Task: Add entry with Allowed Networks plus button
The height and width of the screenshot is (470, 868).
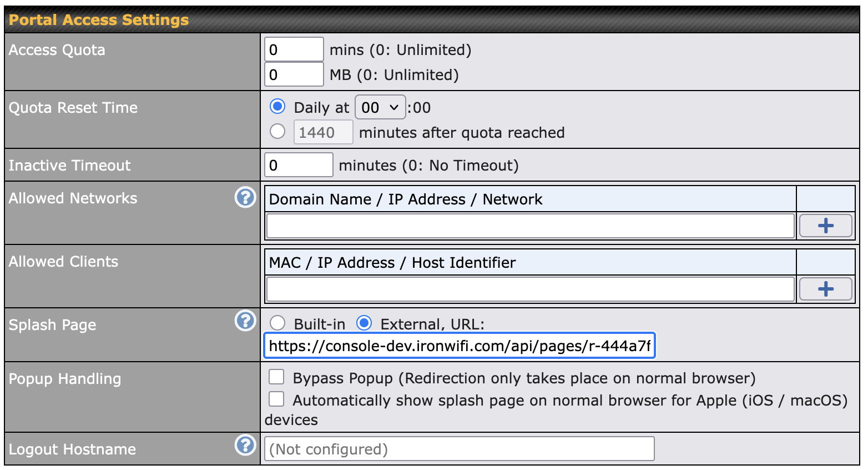Action: [825, 226]
